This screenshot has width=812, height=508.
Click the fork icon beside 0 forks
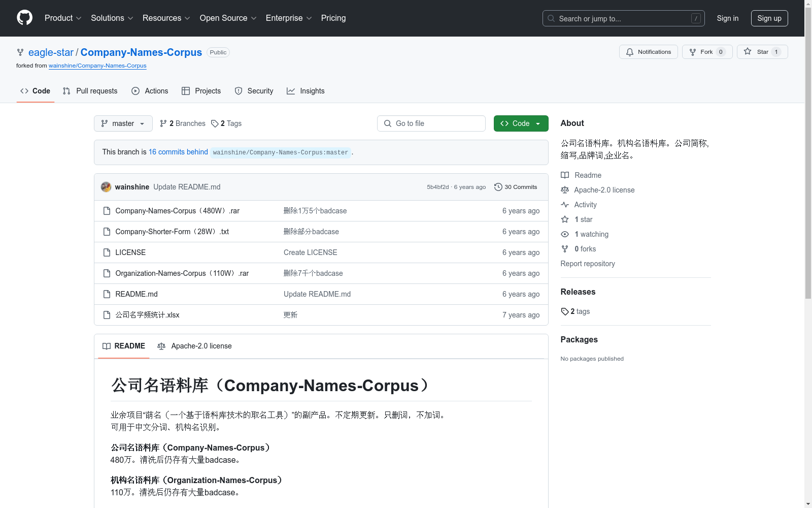pos(565,249)
